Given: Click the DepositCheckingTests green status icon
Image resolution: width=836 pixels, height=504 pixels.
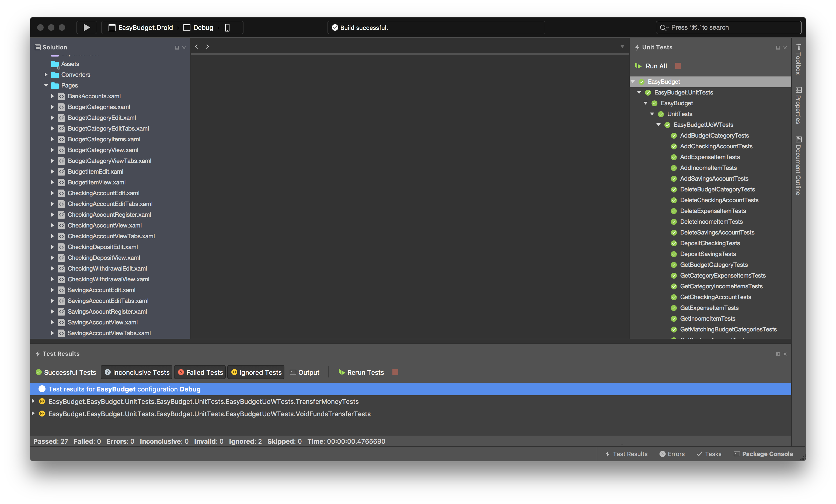Looking at the screenshot, I should [674, 244].
